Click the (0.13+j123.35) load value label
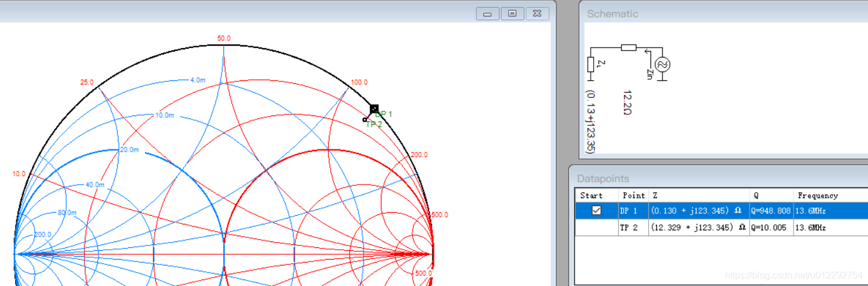This screenshot has height=286, width=868. click(591, 122)
